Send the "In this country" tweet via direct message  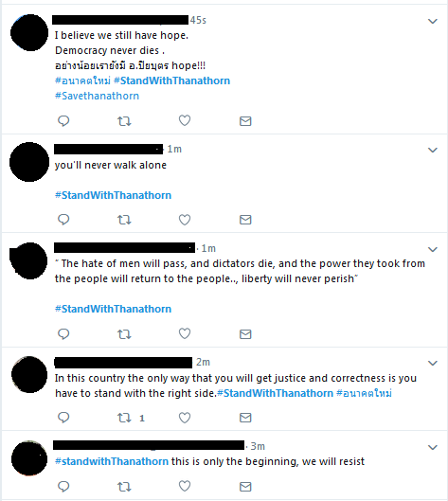pos(245,418)
